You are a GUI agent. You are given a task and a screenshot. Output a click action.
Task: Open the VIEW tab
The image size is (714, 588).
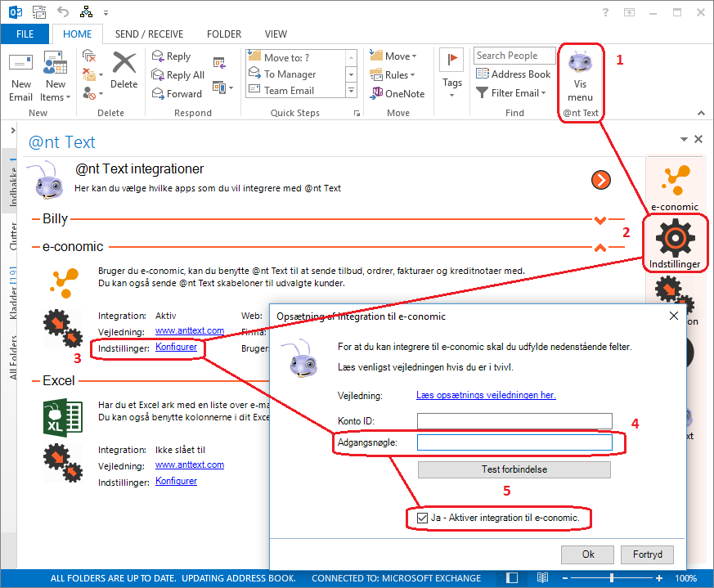tap(276, 34)
